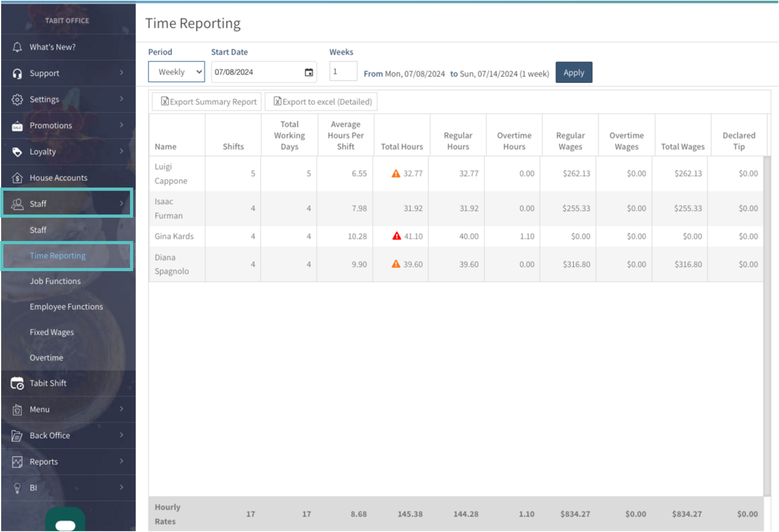Screen dimensions: 779x532
Task: Expand the Back Office chevron
Action: click(x=121, y=435)
